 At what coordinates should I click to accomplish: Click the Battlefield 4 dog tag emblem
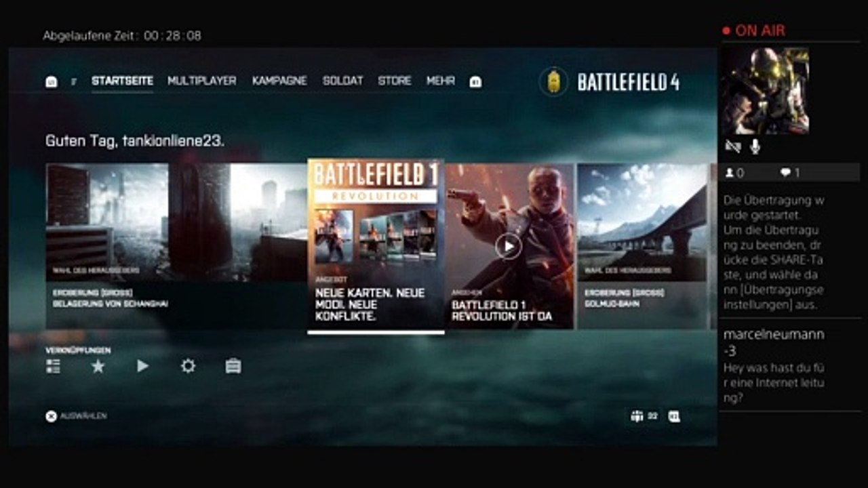(x=553, y=82)
